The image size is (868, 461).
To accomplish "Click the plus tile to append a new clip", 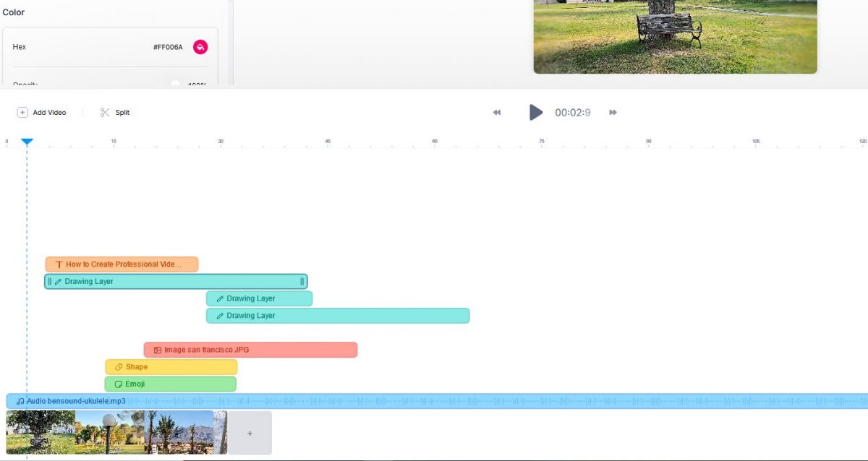I will 250,432.
